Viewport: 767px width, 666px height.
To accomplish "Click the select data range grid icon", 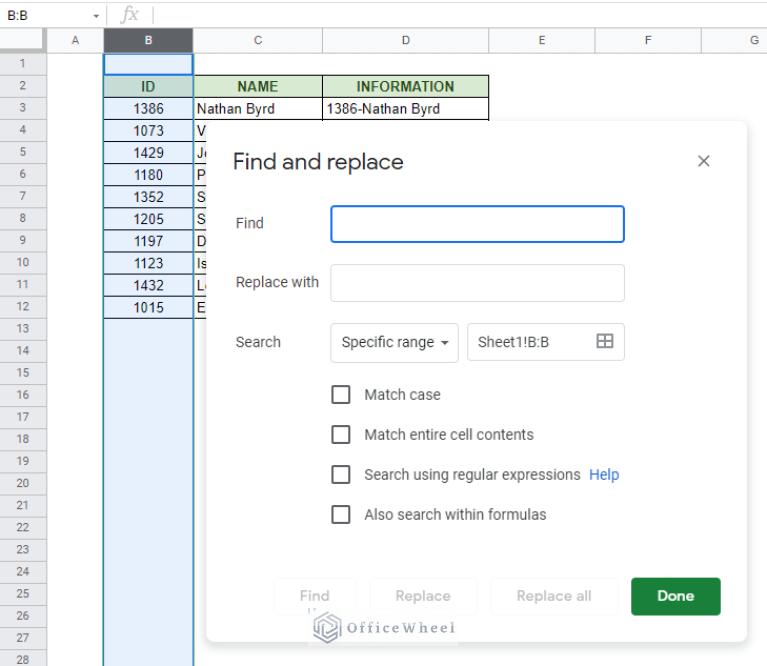I will point(604,342).
